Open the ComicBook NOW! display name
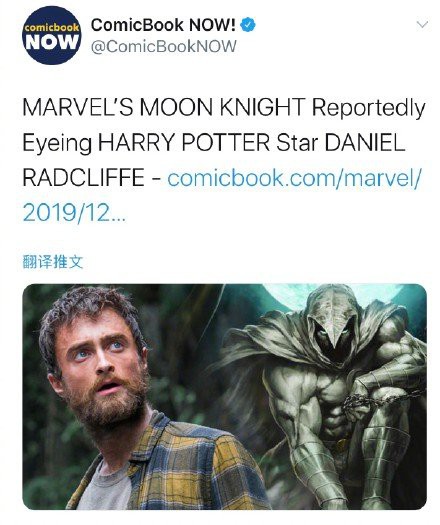Image resolution: width=440 pixels, height=525 pixels. (x=163, y=25)
